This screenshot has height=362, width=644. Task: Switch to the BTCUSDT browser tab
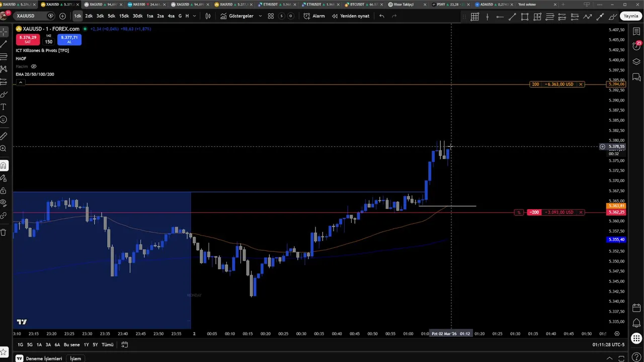coord(363,5)
